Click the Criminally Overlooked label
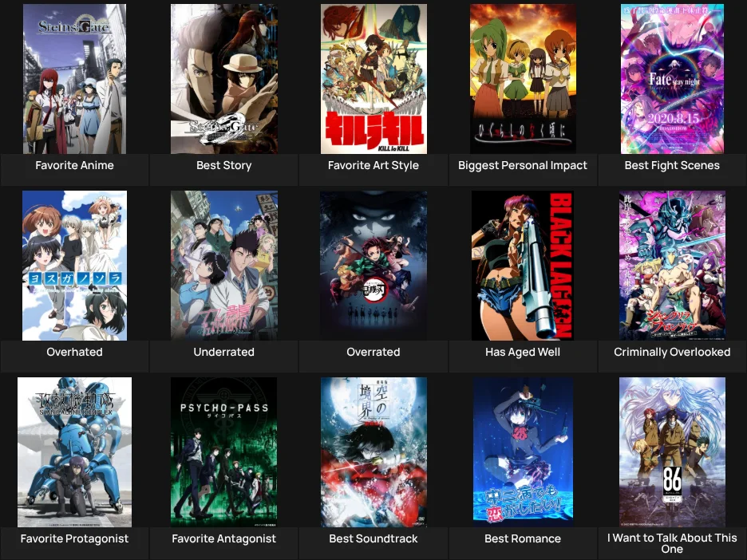The width and height of the screenshot is (747, 560). 672,352
